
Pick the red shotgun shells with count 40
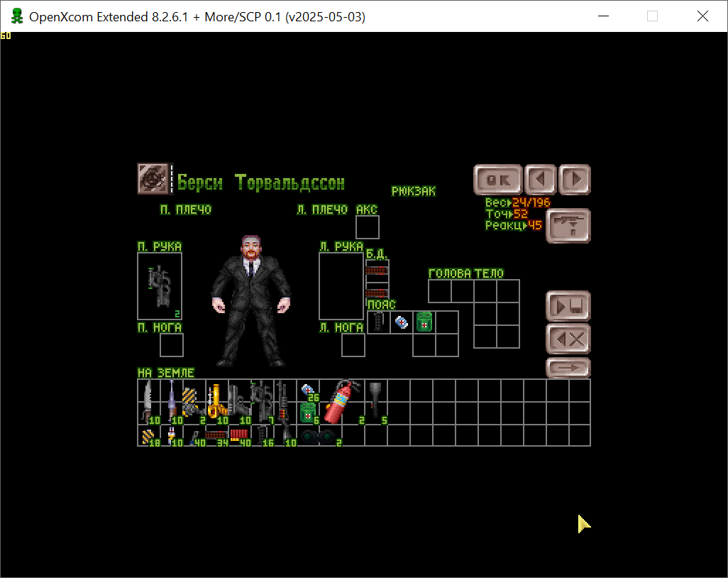(239, 436)
